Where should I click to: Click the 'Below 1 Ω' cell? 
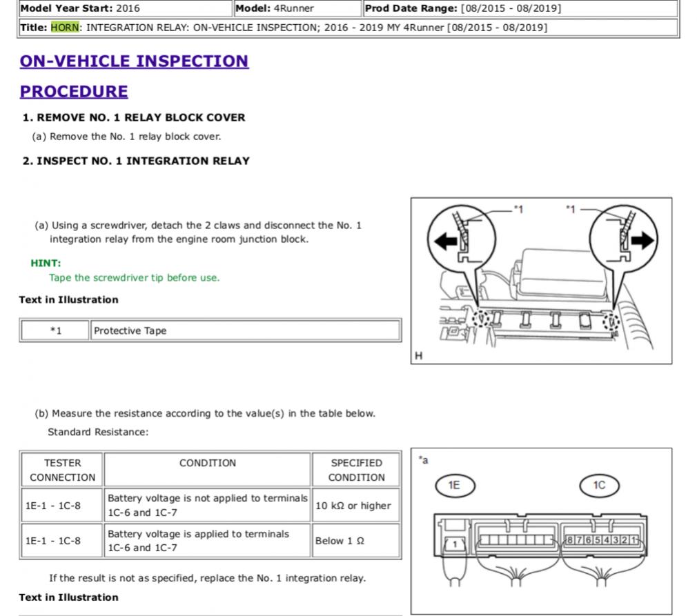pyautogui.click(x=355, y=540)
